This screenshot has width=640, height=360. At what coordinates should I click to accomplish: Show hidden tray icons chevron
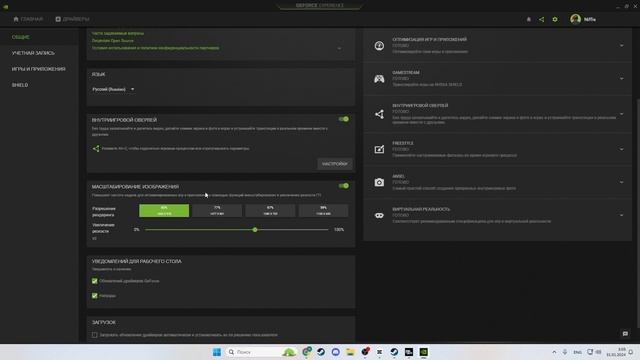coord(554,352)
